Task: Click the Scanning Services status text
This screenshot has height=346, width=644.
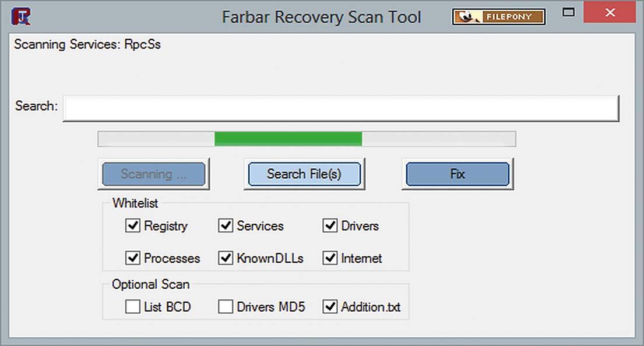Action: click(x=87, y=44)
